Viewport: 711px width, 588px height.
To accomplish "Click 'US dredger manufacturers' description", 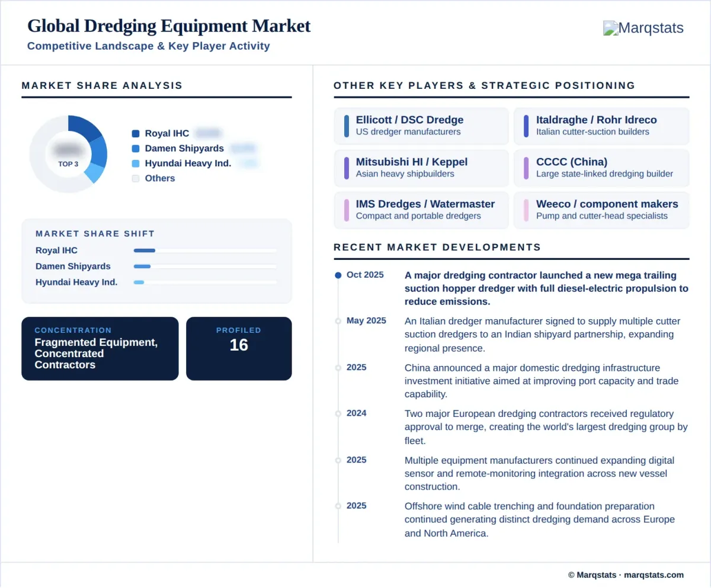I will (x=408, y=132).
